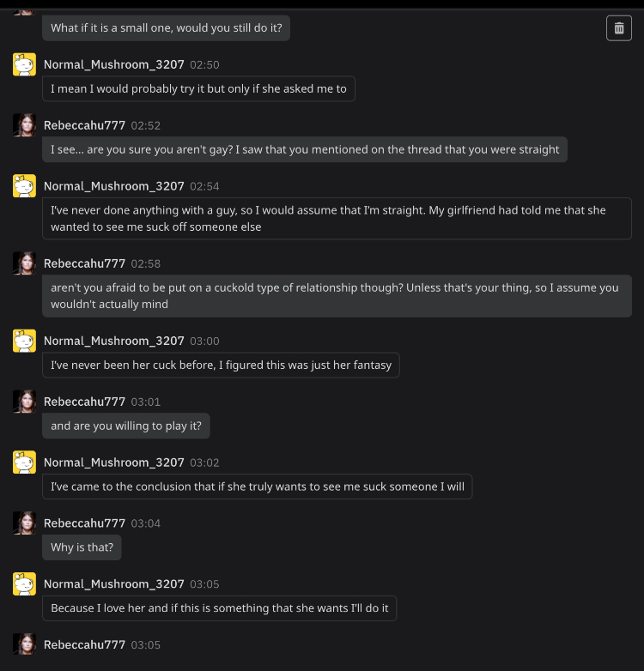644x671 pixels.
Task: Click Rebeccahu777 username at 03:05
Action: pyautogui.click(x=84, y=645)
